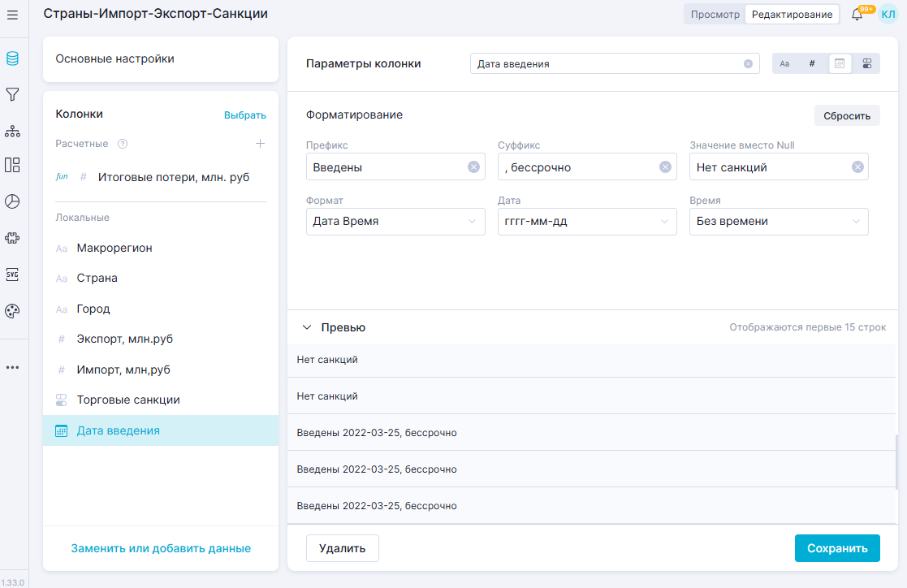Open the Время dropdown

pos(779,222)
